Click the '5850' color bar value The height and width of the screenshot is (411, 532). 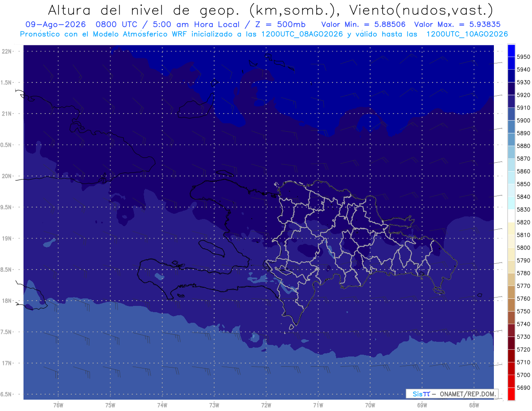pyautogui.click(x=524, y=184)
